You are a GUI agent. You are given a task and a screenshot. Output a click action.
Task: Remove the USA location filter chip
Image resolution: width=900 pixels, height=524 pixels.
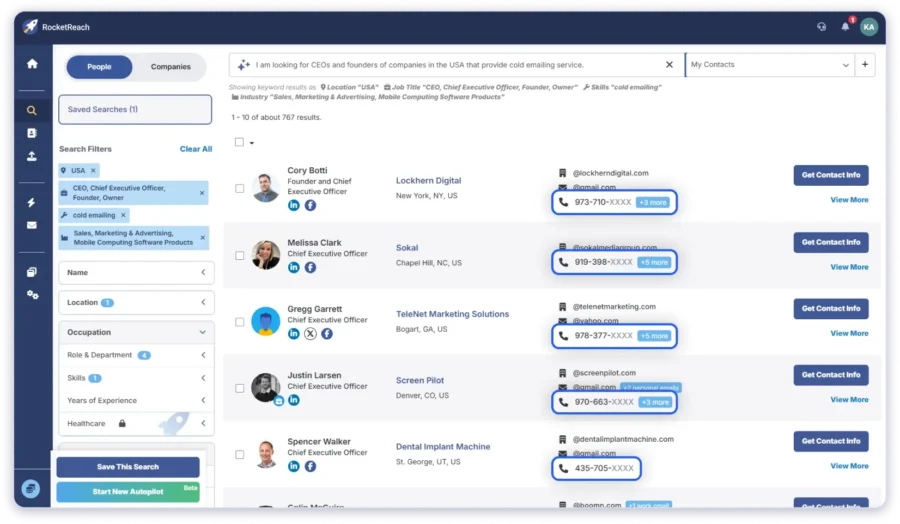click(93, 170)
